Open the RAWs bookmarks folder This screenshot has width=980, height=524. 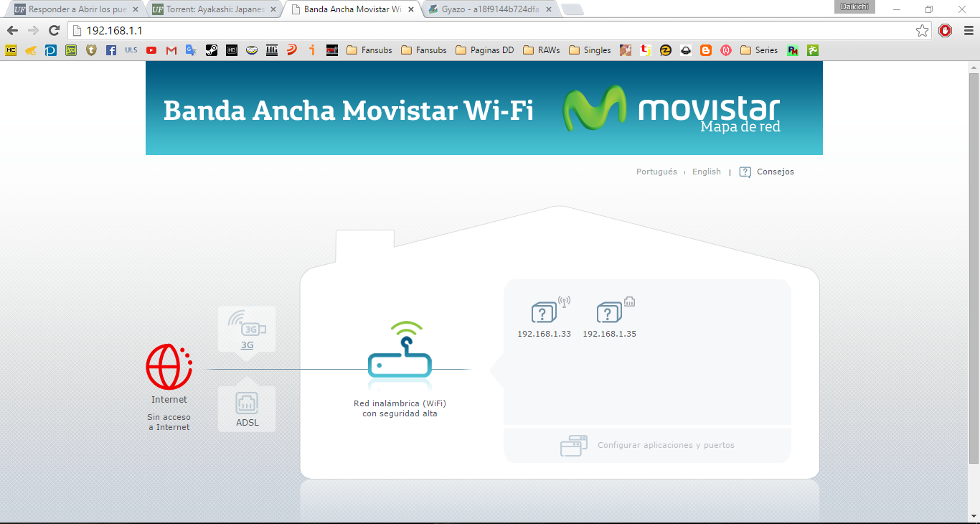542,50
